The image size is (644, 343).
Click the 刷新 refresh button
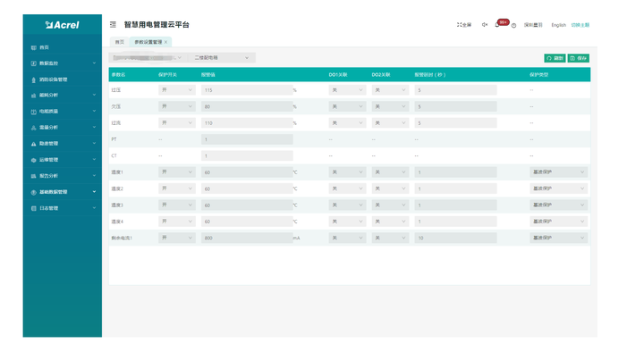click(x=555, y=58)
